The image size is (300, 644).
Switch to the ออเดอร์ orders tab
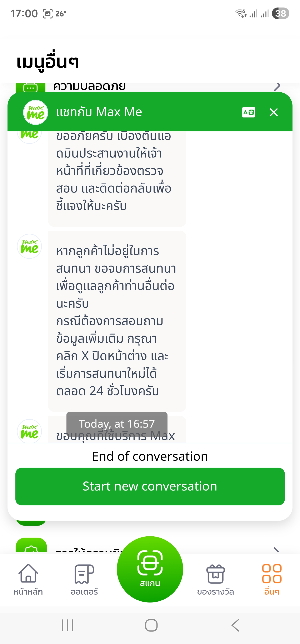coord(84,579)
